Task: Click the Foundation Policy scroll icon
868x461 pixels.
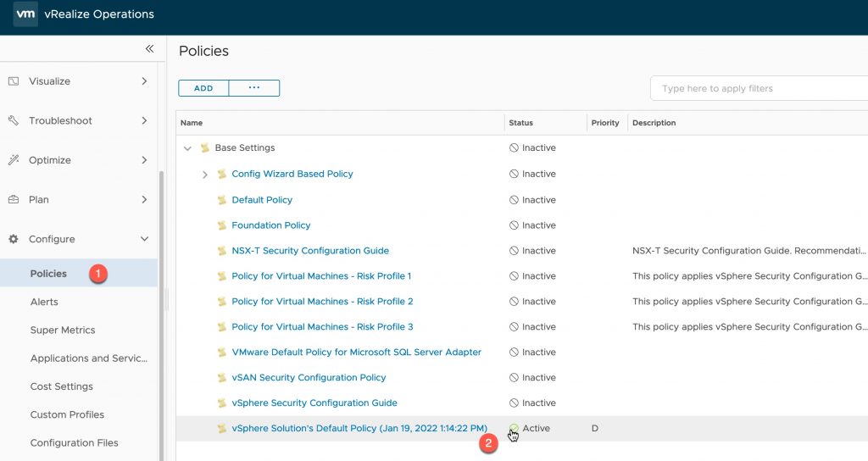Action: (221, 225)
